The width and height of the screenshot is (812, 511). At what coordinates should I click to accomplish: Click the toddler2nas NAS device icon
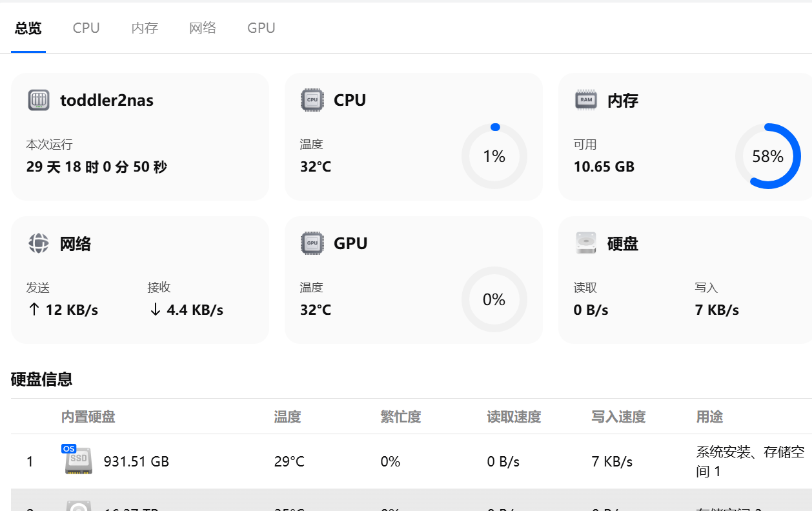point(39,101)
